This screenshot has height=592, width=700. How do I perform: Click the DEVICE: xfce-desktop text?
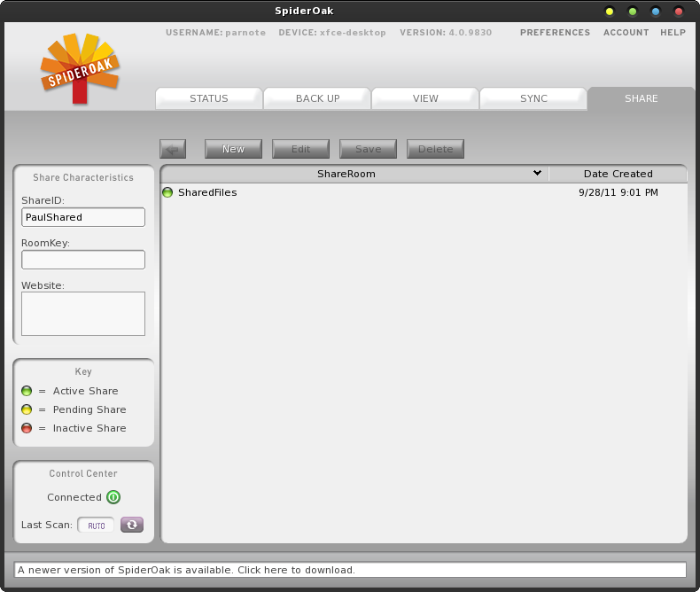point(332,33)
